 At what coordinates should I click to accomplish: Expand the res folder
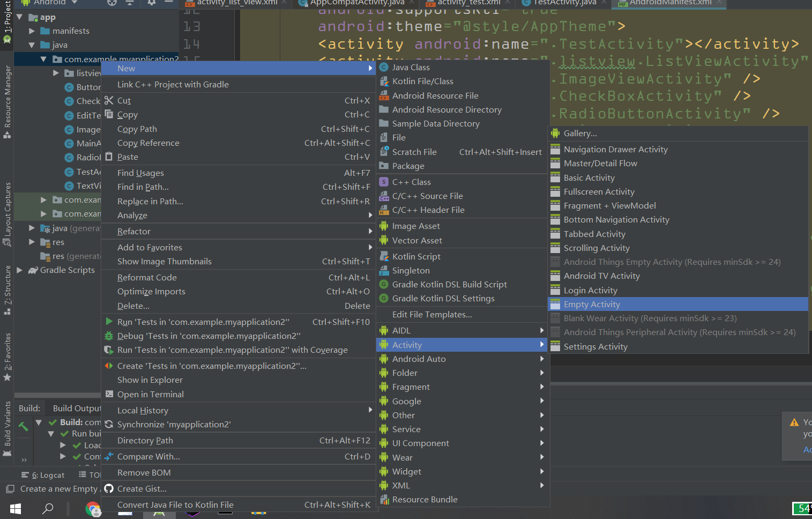pos(32,242)
